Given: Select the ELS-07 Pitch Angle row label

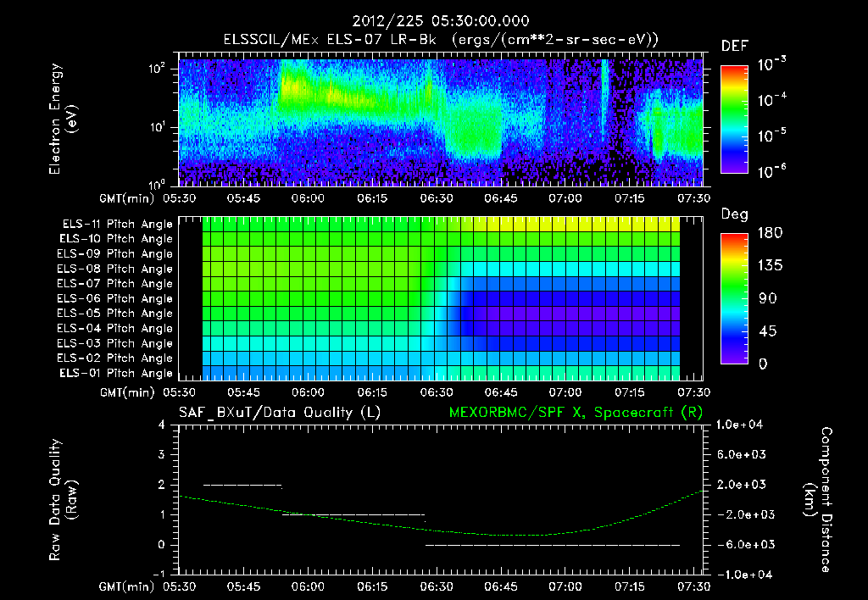Looking at the screenshot, I should click(115, 283).
